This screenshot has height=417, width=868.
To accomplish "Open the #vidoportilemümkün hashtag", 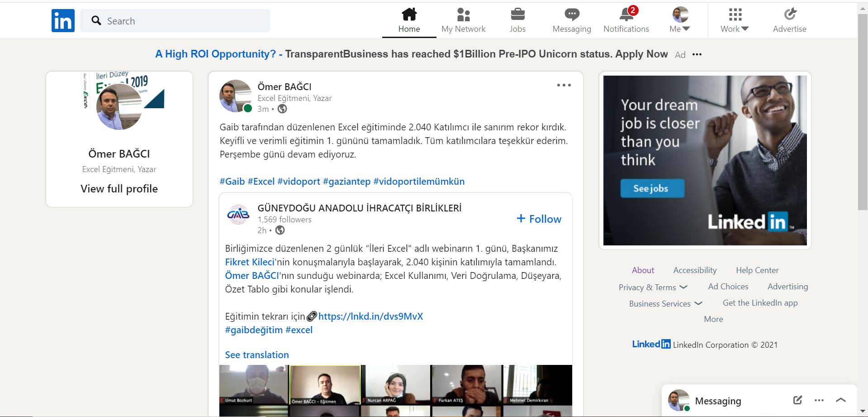I will click(419, 182).
